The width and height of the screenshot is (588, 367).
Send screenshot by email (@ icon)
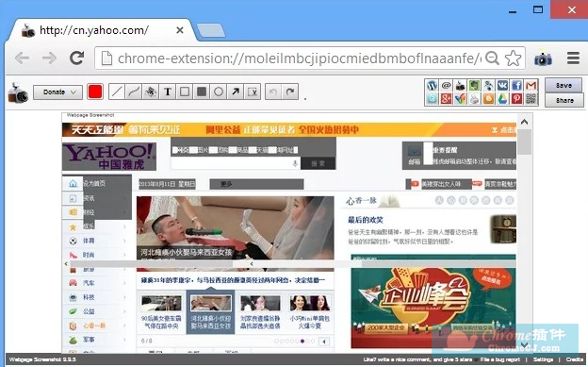[x=446, y=85]
